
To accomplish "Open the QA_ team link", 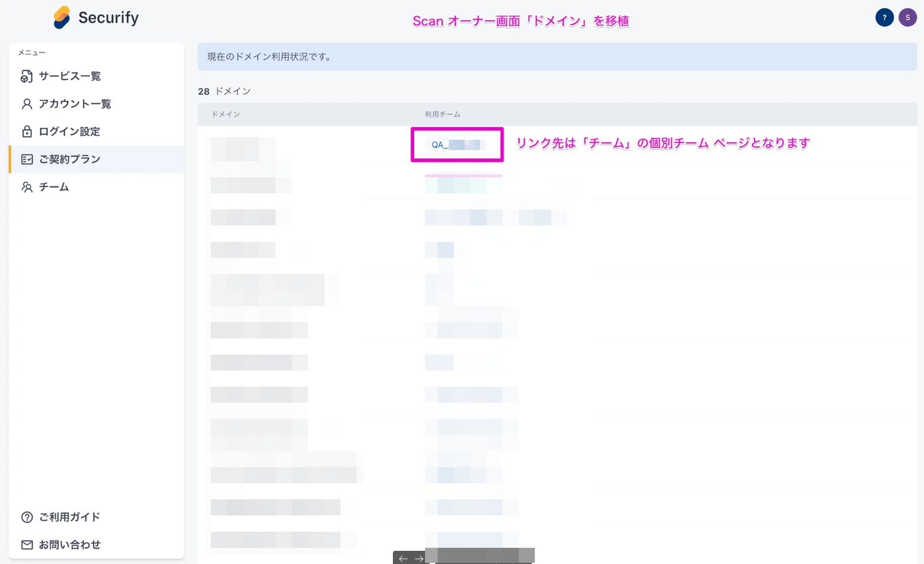I will 458,145.
